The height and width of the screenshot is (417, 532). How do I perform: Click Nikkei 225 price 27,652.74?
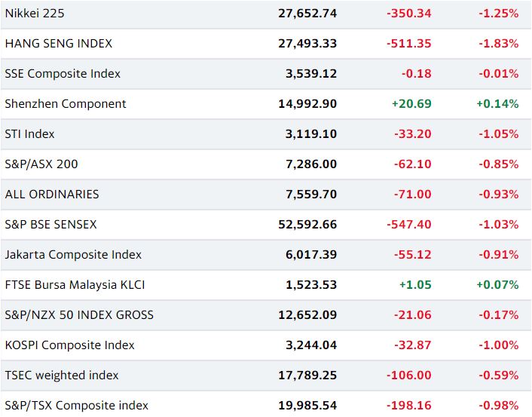coord(307,14)
